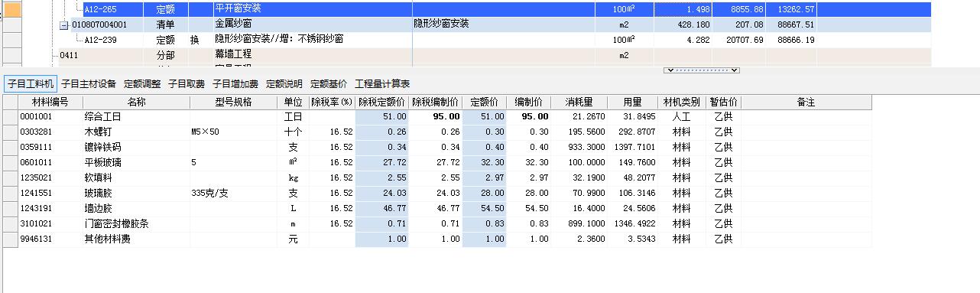The width and height of the screenshot is (980, 293).
Task: Select material code 3101021
Action: point(50,223)
